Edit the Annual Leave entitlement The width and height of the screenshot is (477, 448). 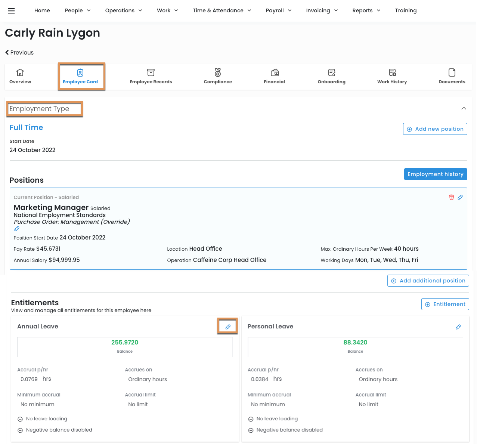pos(228,327)
